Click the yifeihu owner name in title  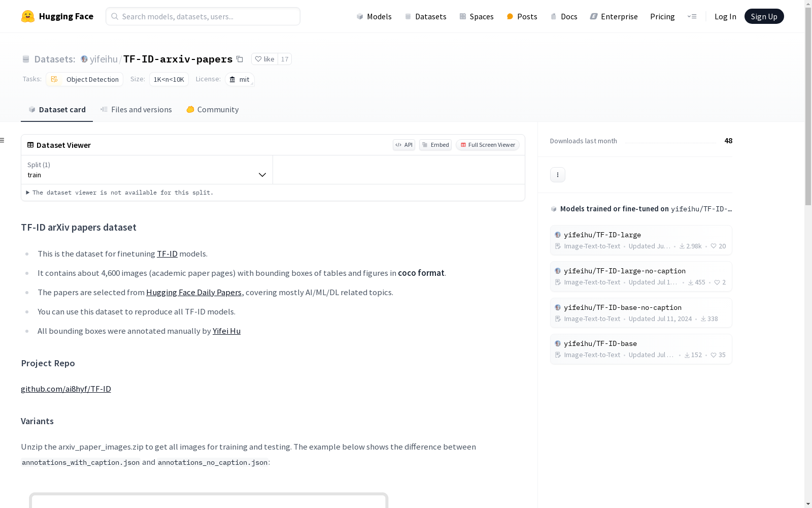104,59
